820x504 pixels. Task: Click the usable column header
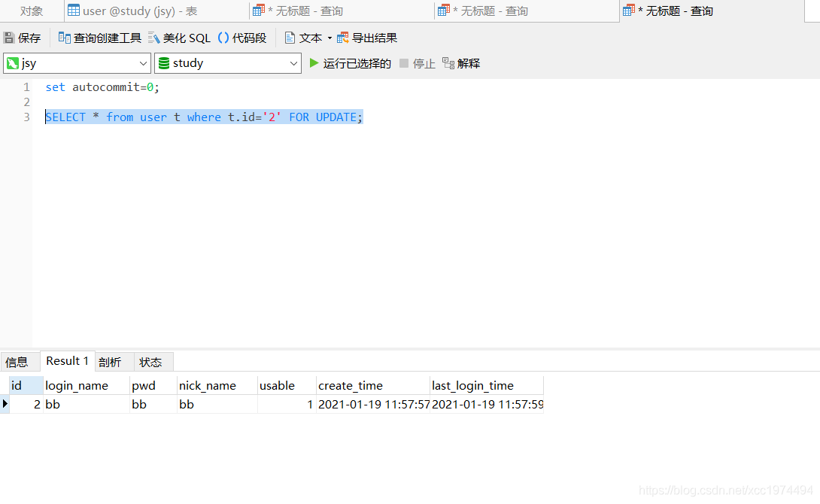[x=287, y=385]
